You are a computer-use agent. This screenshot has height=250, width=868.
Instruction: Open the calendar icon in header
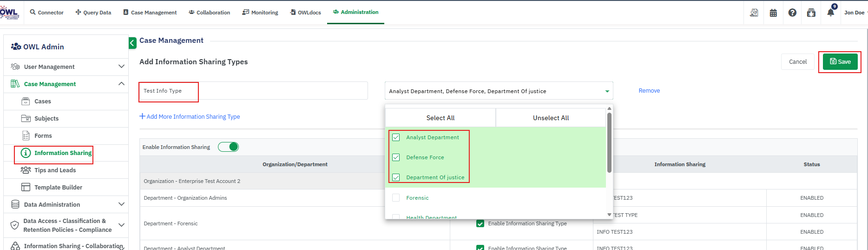[x=773, y=13]
